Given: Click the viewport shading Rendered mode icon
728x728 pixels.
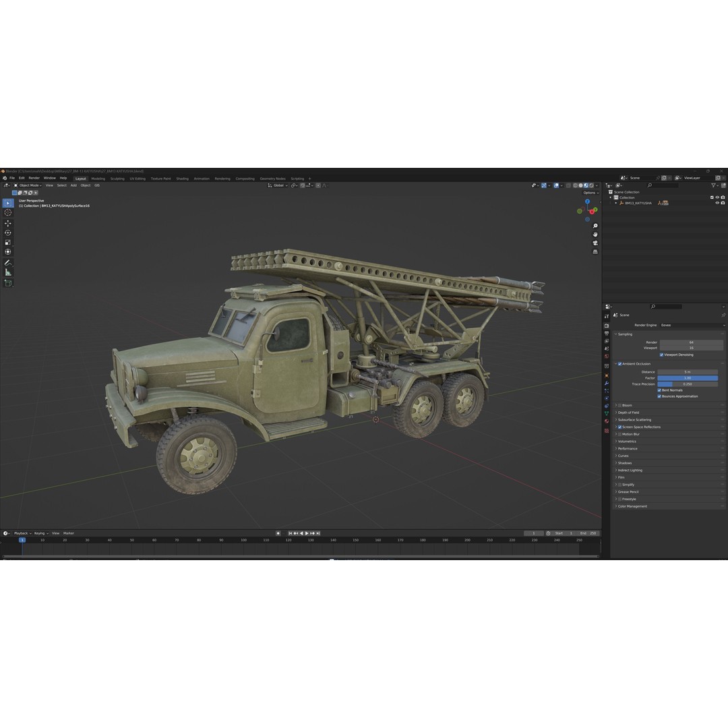Looking at the screenshot, I should click(x=591, y=185).
